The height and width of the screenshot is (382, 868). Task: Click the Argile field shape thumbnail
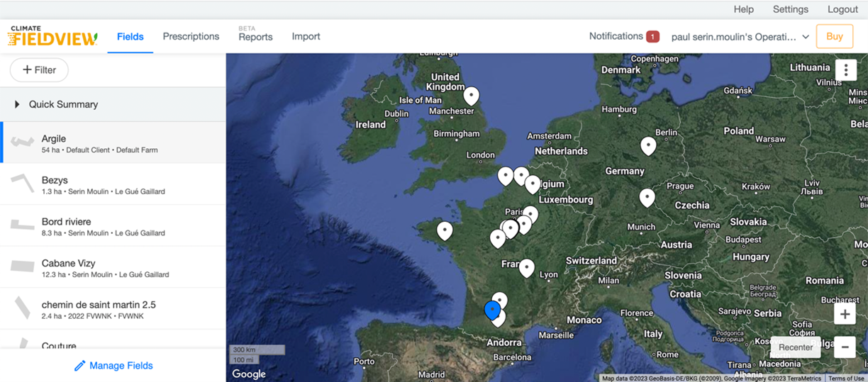coord(22,142)
